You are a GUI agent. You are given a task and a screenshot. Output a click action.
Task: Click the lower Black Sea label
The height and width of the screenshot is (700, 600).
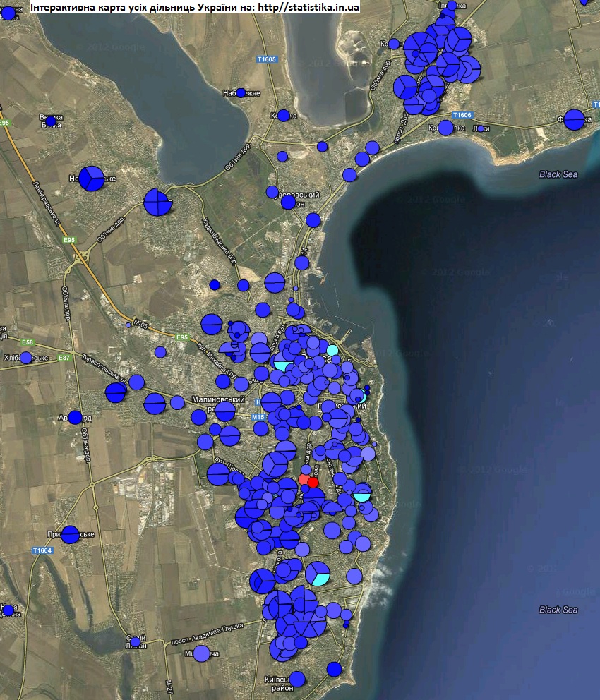coord(558,610)
